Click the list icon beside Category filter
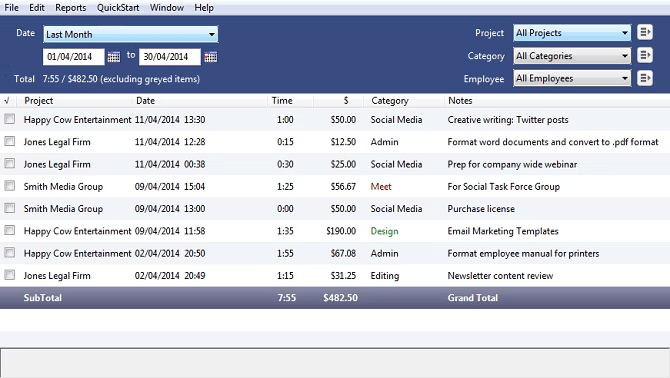The width and height of the screenshot is (670, 378). pyautogui.click(x=644, y=55)
